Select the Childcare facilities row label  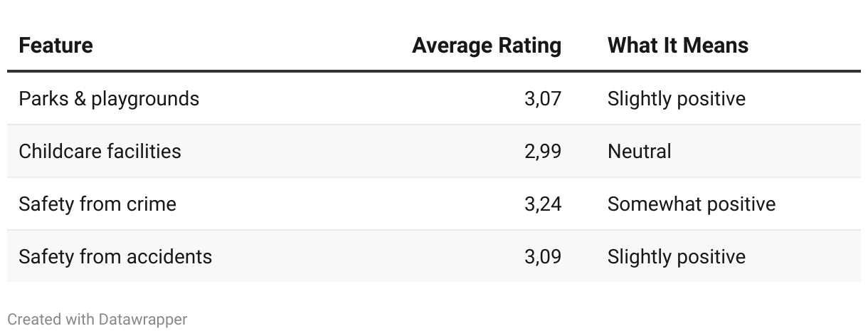tap(100, 151)
